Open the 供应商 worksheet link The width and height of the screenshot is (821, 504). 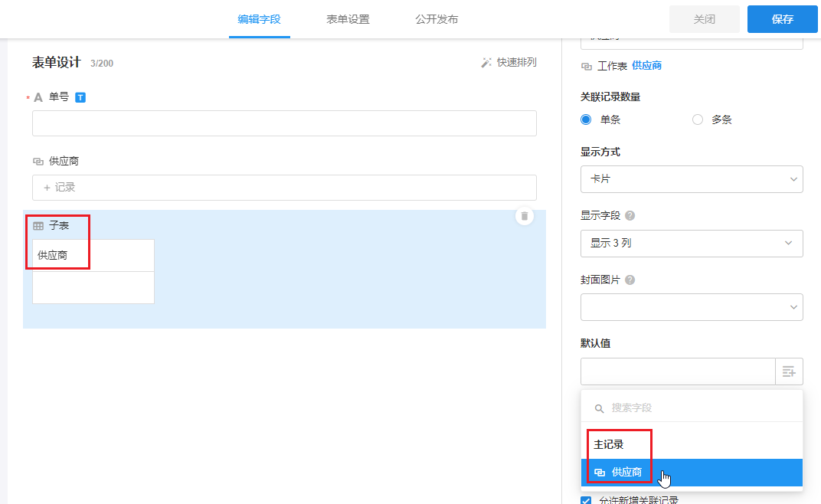point(646,66)
